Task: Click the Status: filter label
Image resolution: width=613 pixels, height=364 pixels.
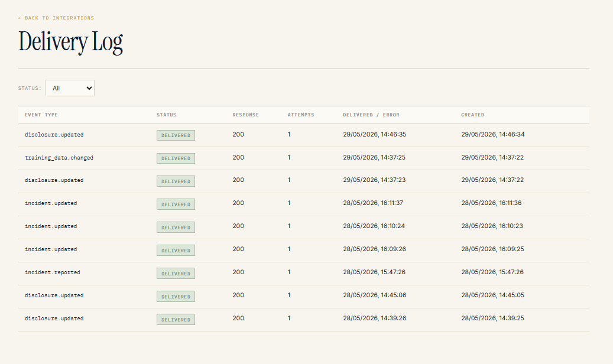Action: (30, 89)
